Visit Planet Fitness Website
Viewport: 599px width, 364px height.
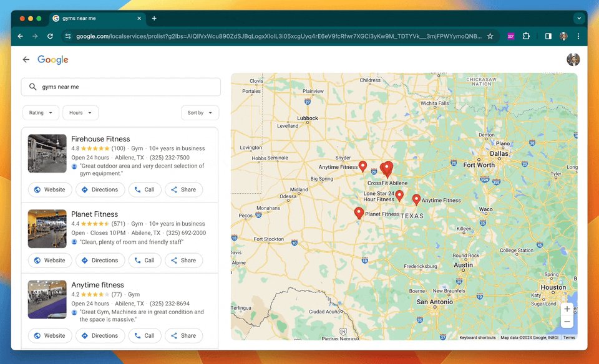pos(50,260)
